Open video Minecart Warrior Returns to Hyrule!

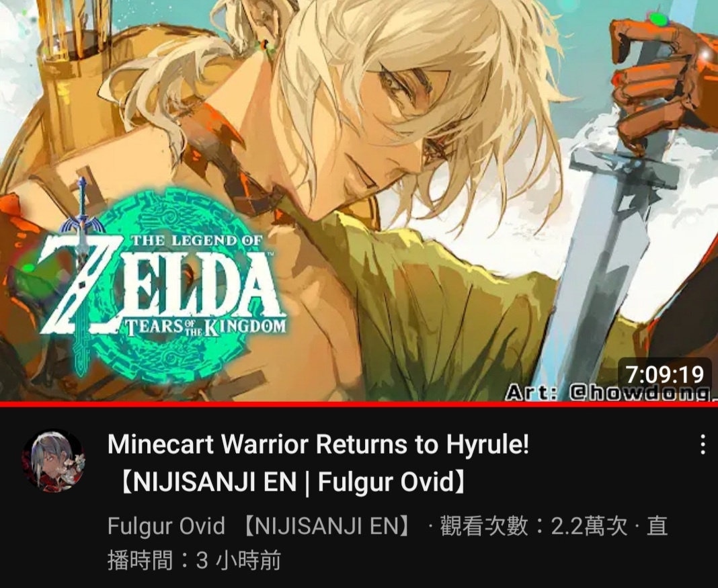pyautogui.click(x=318, y=444)
